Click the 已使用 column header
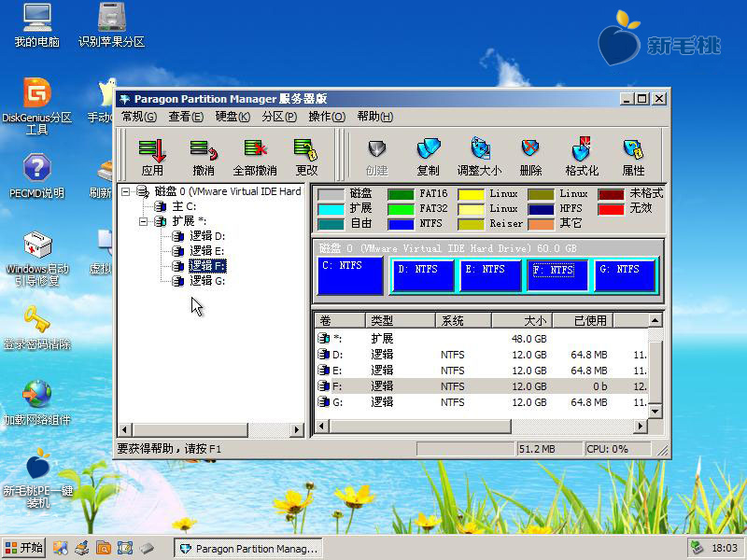This screenshot has height=560, width=747. tap(582, 320)
